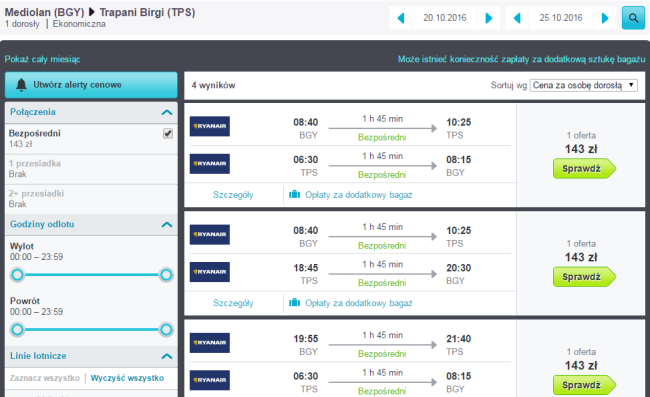Click the Powrót slider left handle
650x397 pixels.
tap(17, 329)
